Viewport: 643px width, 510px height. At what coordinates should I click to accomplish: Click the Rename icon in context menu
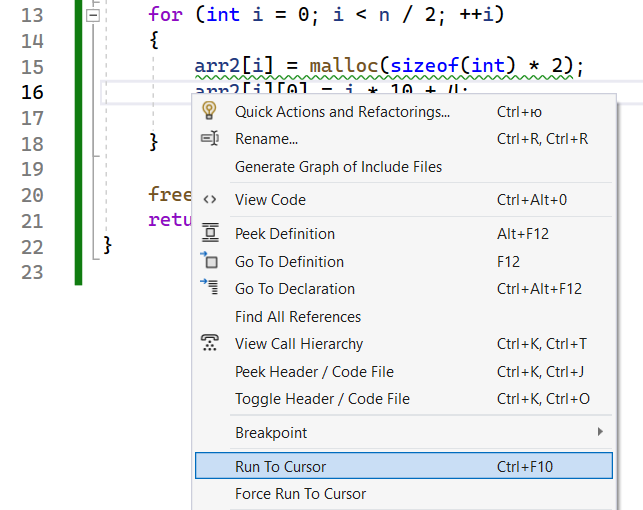(x=210, y=139)
